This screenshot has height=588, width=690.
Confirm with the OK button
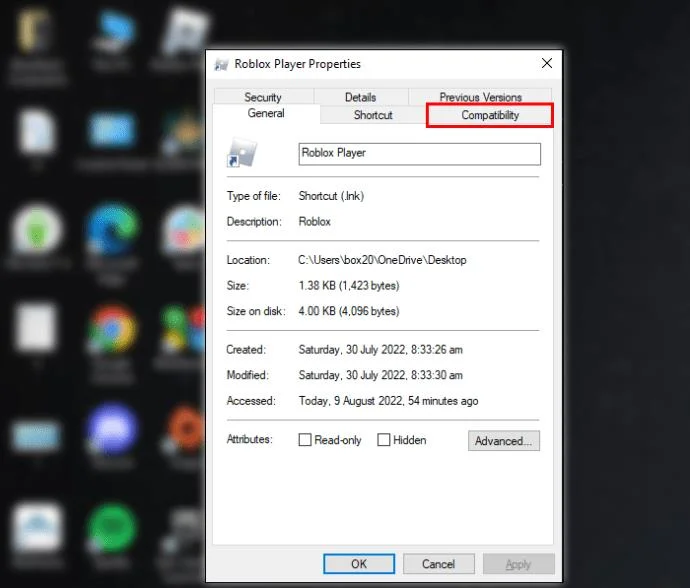click(359, 564)
